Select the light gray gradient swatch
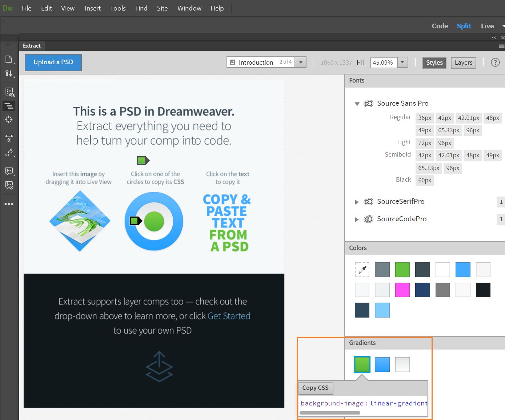 [x=402, y=364]
